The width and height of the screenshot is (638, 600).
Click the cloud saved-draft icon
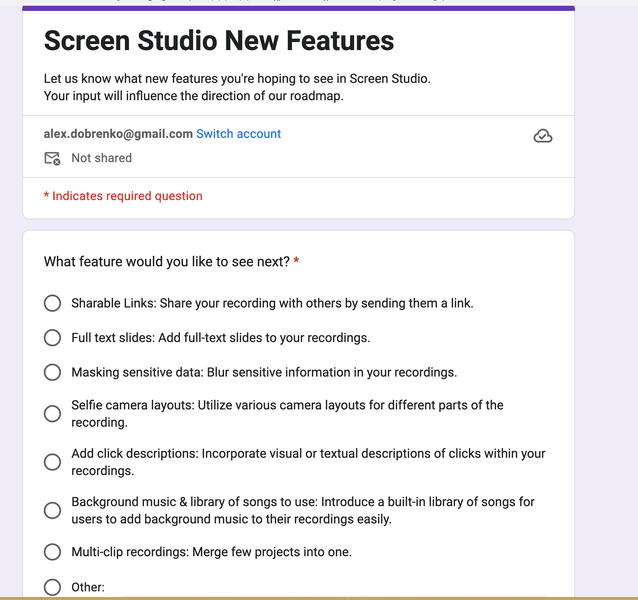coord(543,136)
